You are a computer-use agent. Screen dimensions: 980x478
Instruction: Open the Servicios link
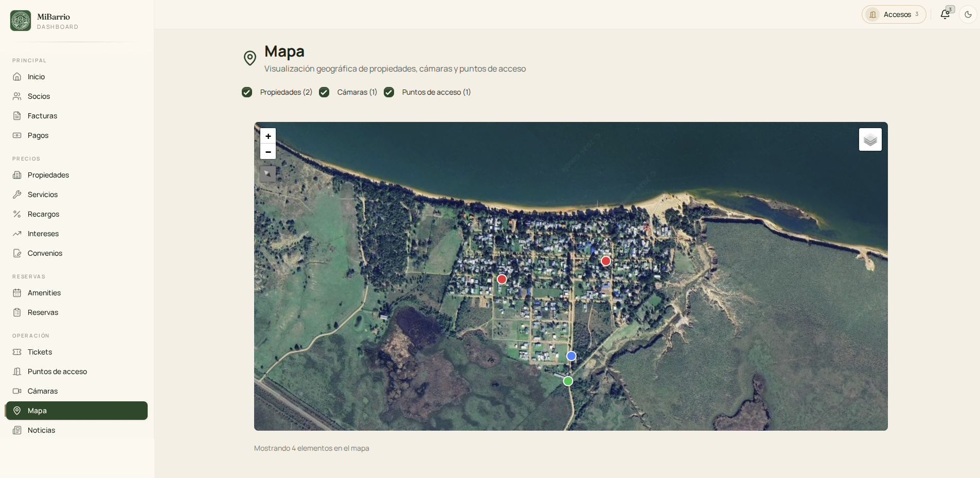pyautogui.click(x=76, y=194)
